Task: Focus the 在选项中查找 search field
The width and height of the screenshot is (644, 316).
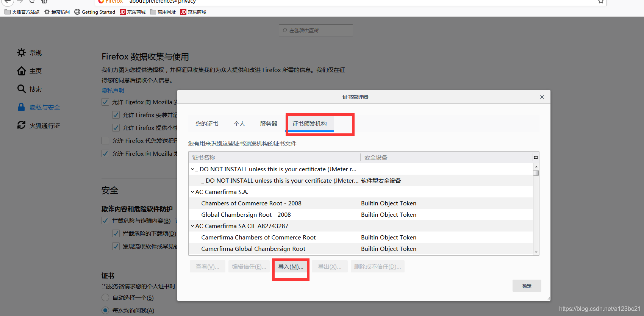Action: pyautogui.click(x=316, y=30)
